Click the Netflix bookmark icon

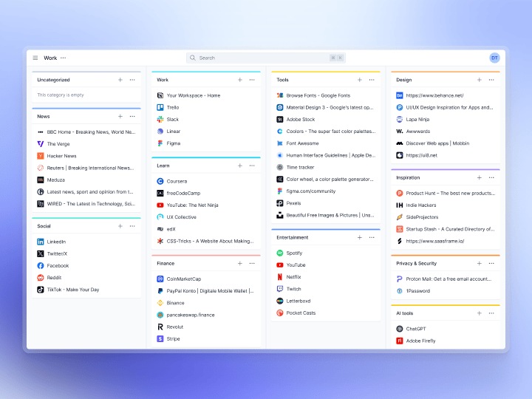pos(280,277)
